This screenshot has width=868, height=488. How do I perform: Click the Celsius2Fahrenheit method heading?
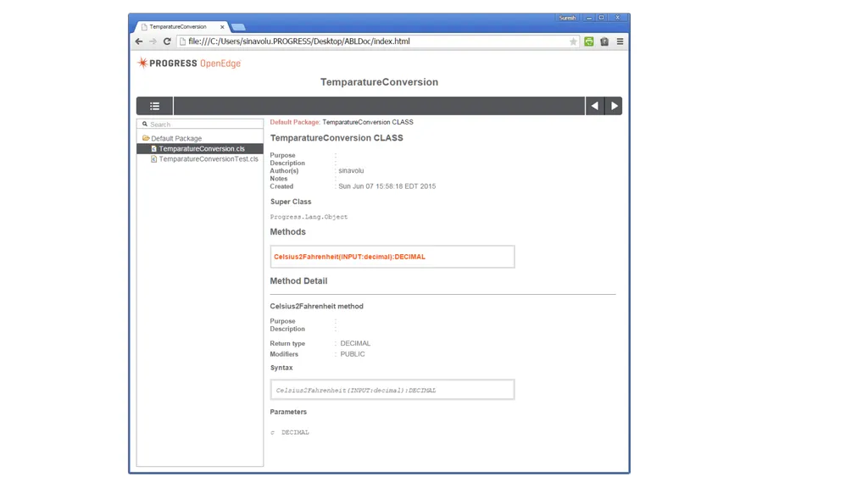pyautogui.click(x=317, y=306)
